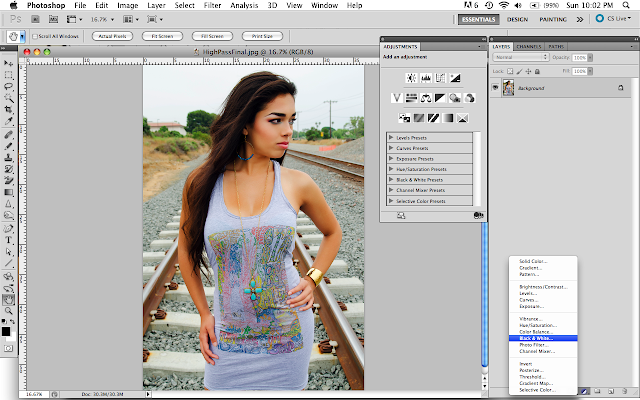Select the Quick Selection tool

9,98
